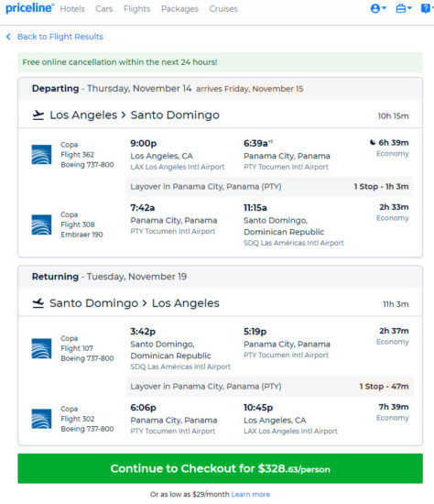Open the Learn more financing link
434x504 pixels.
[x=251, y=494]
